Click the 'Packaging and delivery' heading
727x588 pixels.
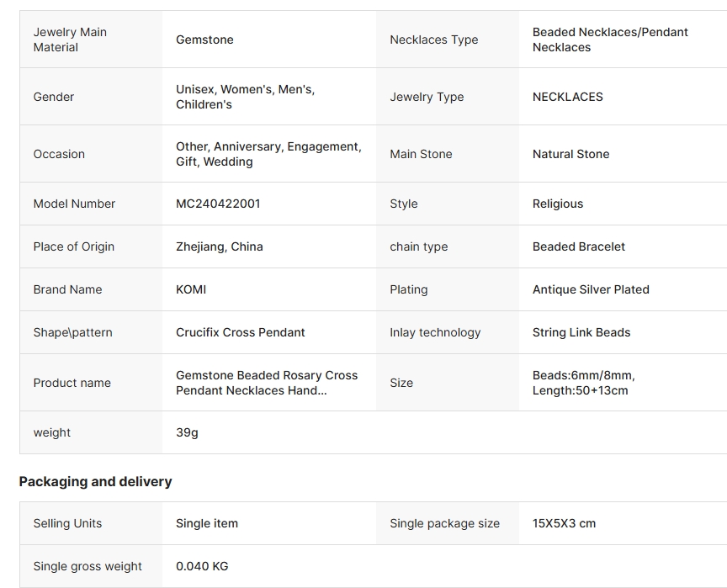click(95, 482)
